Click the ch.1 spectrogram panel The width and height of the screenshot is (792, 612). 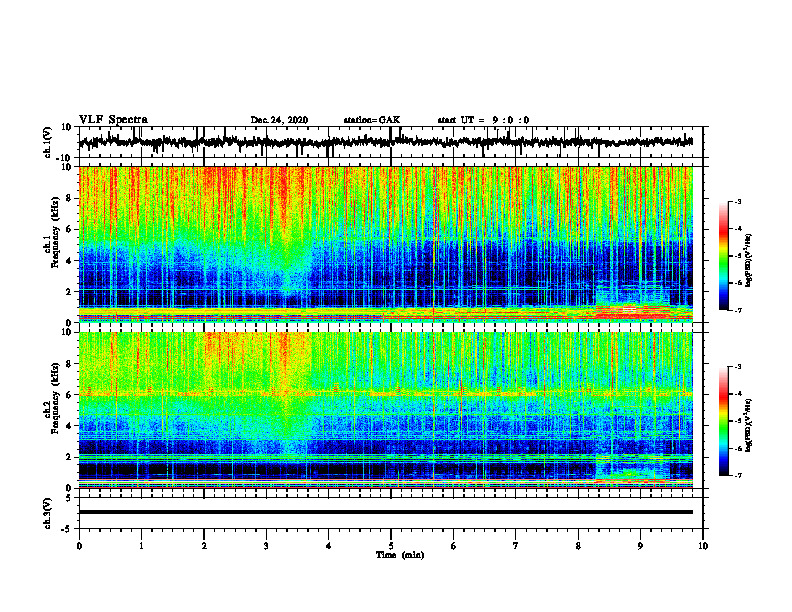[386, 244]
